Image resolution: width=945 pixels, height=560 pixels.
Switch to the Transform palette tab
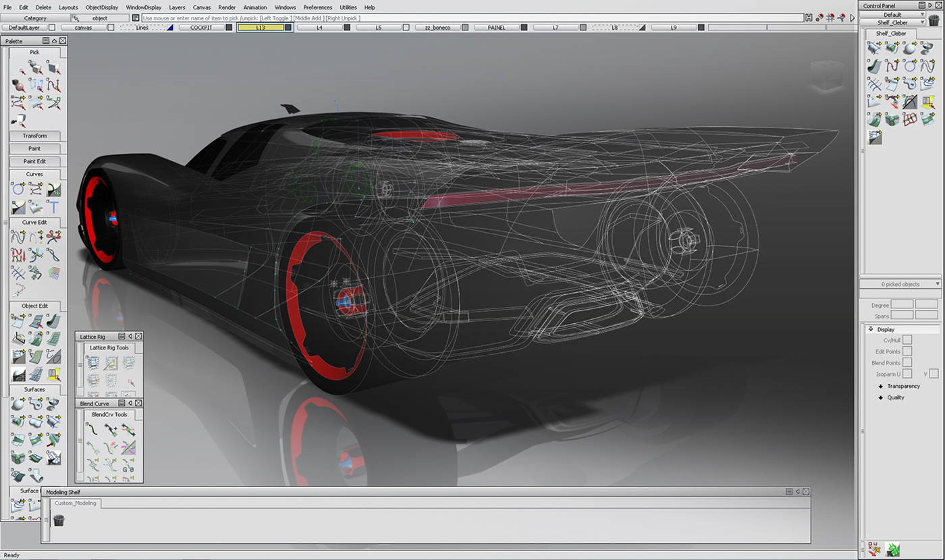pos(35,136)
